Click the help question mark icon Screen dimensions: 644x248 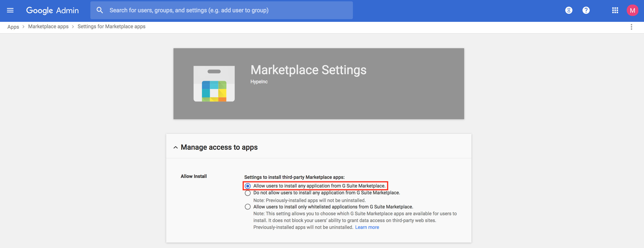586,10
